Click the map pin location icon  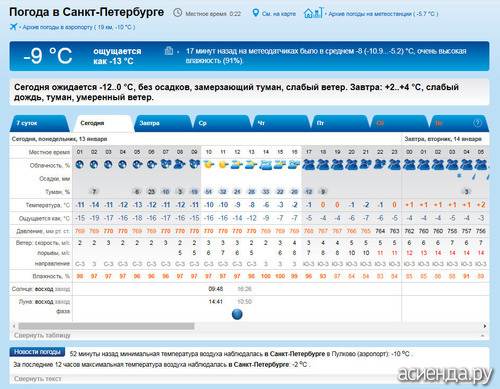click(255, 13)
